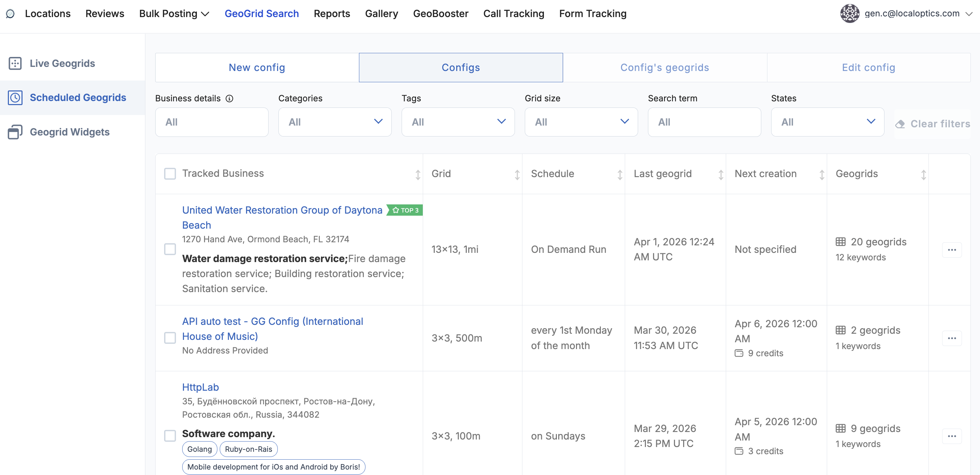
Task: Sort by Last geogrid column arrows
Action: coord(721,175)
